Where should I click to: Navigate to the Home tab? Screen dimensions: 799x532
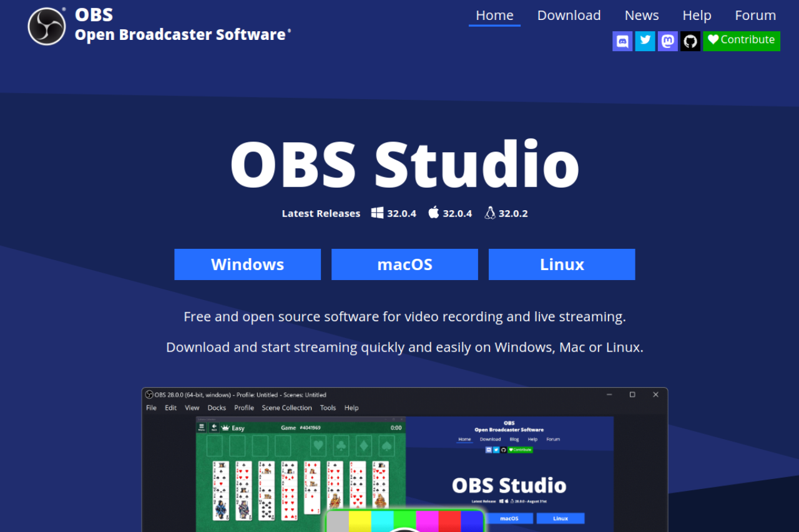pos(494,15)
